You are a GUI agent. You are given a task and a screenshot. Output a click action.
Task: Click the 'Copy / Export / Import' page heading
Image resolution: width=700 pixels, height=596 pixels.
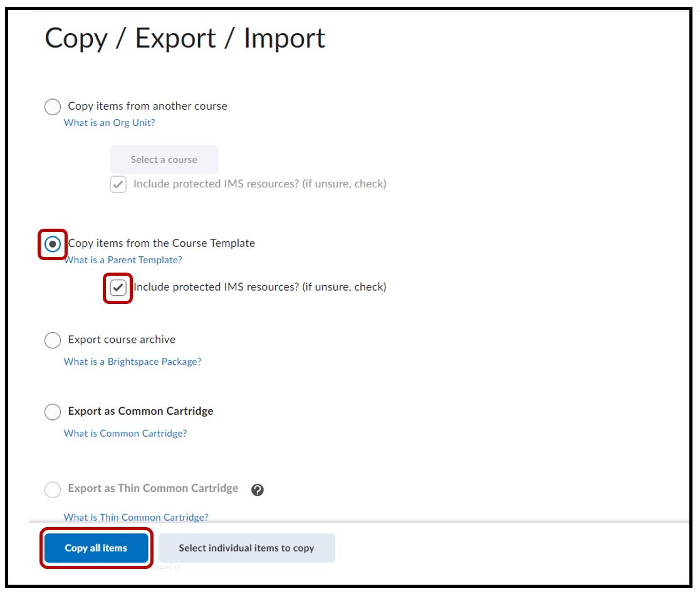(x=185, y=39)
